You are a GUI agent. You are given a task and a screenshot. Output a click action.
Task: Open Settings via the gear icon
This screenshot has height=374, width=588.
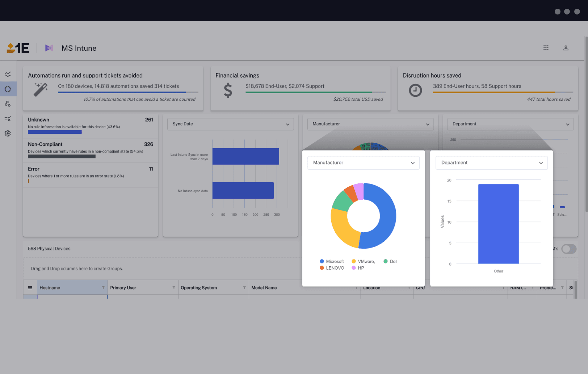[8, 133]
